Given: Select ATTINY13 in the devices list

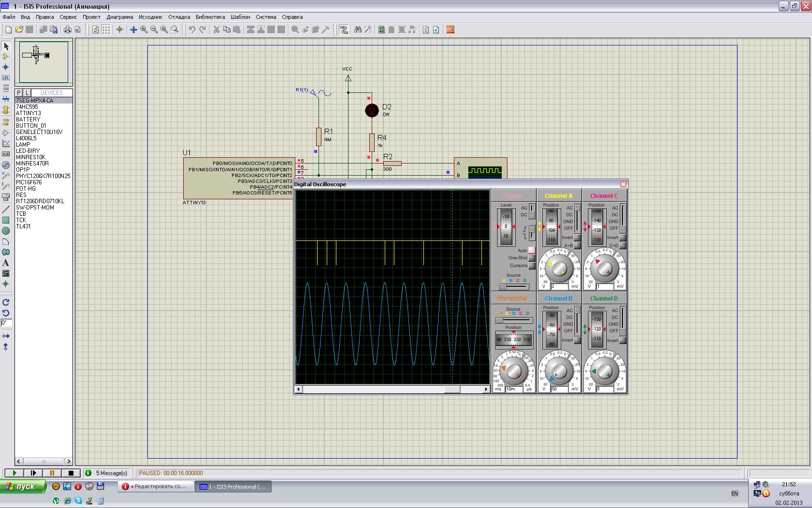Looking at the screenshot, I should [x=28, y=113].
